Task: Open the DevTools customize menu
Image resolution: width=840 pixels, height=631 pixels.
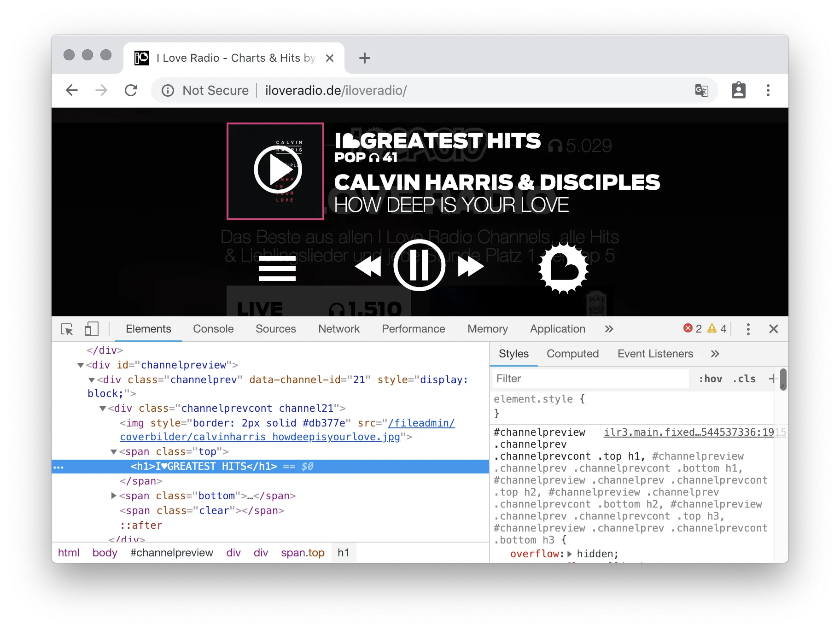Action: 748,329
